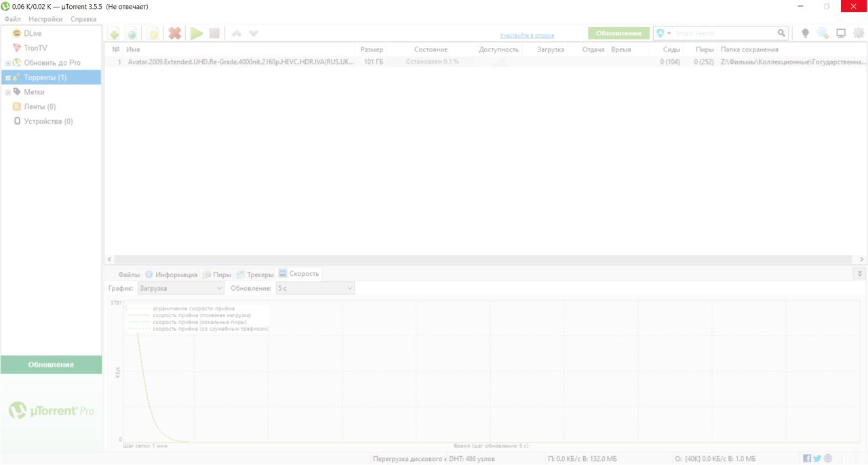Open the Facebook icon in status bar
Image resolution: width=868 pixels, height=465 pixels.
click(x=807, y=458)
